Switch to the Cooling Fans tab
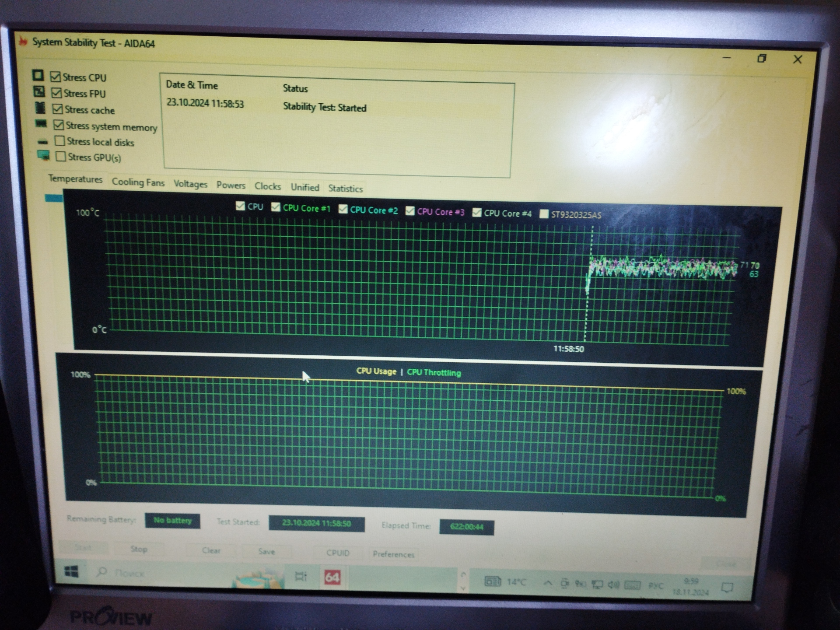Image resolution: width=840 pixels, height=630 pixels. (138, 182)
